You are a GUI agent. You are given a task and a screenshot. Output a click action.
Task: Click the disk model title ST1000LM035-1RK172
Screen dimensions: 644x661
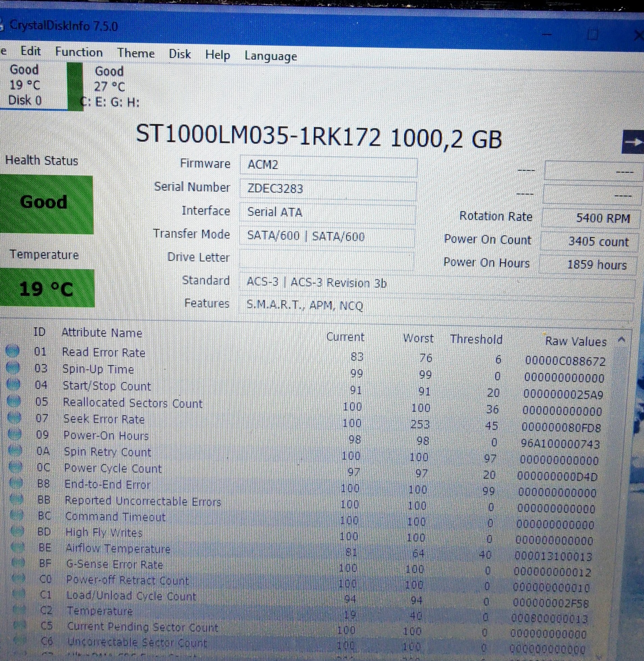pos(258,136)
